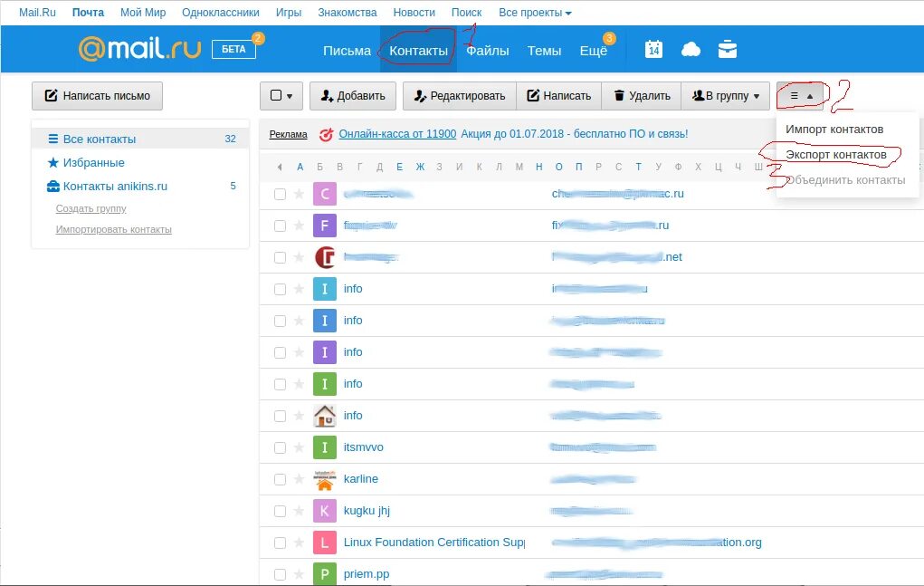Tick the Linux Foundation contact checkbox
924x586 pixels.
[x=280, y=543]
